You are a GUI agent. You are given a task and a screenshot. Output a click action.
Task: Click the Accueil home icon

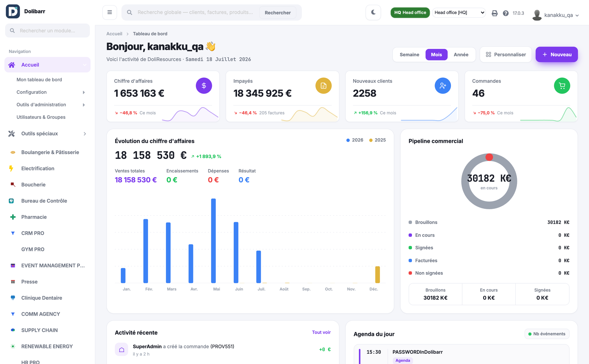tap(12, 65)
